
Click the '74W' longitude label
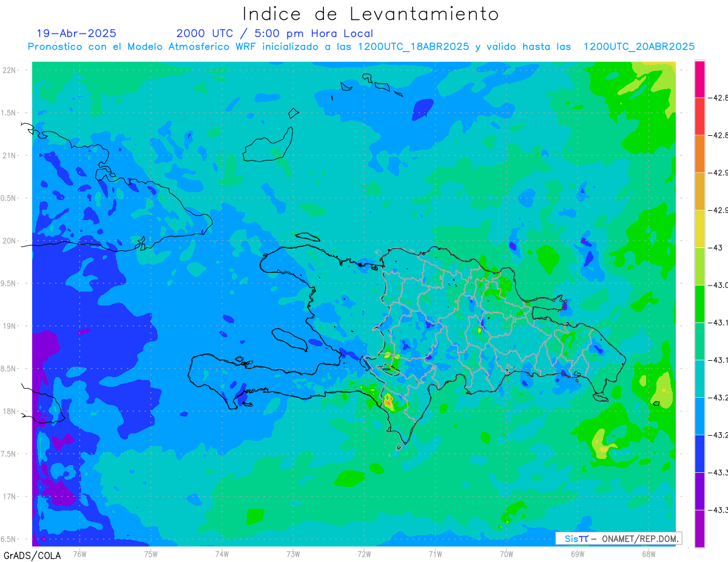click(222, 554)
